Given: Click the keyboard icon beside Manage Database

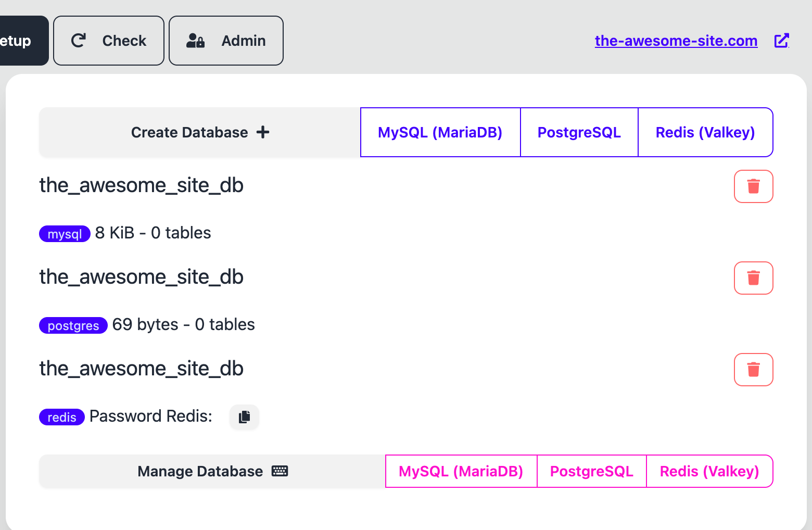Looking at the screenshot, I should pos(280,471).
